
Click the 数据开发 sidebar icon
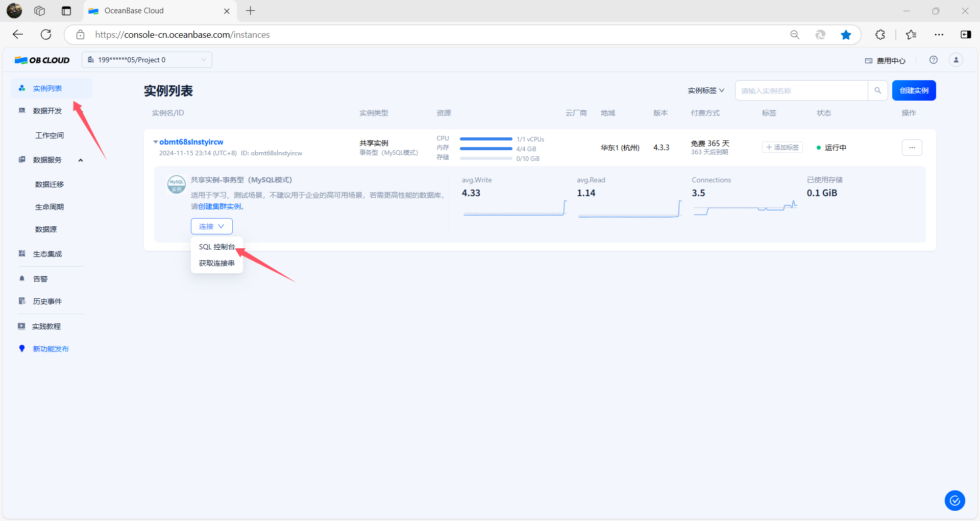[x=22, y=110]
